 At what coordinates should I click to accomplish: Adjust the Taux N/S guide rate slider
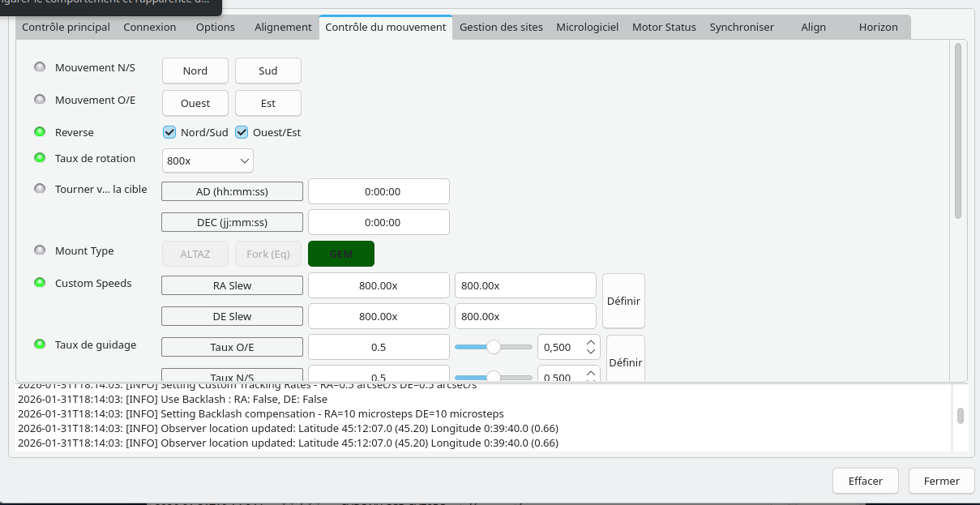493,377
